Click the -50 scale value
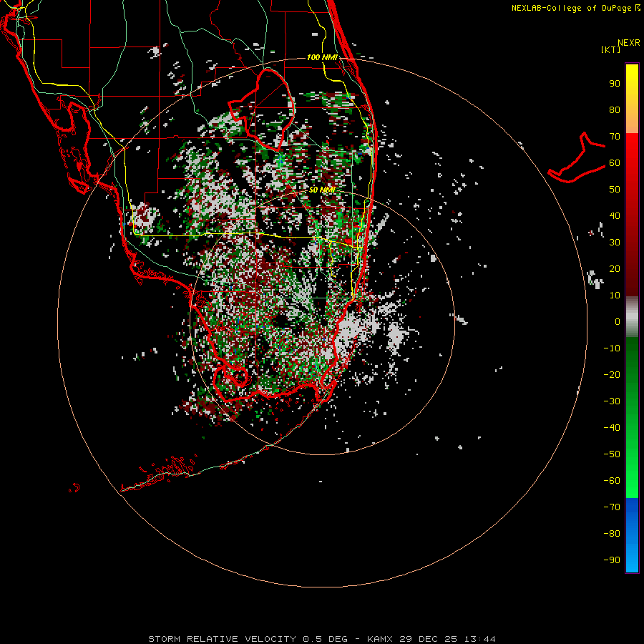 (612, 454)
